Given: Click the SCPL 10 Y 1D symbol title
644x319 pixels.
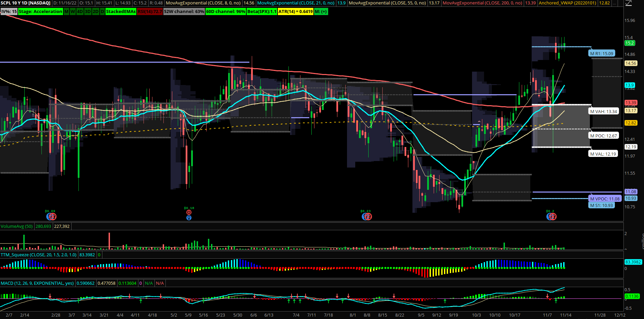Looking at the screenshot, I should click(x=26, y=3).
